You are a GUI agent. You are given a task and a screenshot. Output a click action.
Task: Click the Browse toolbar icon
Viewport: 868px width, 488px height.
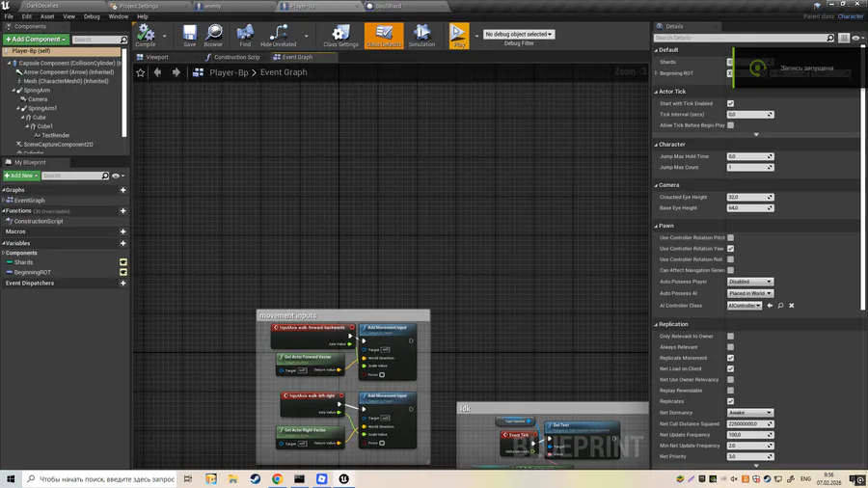(213, 36)
